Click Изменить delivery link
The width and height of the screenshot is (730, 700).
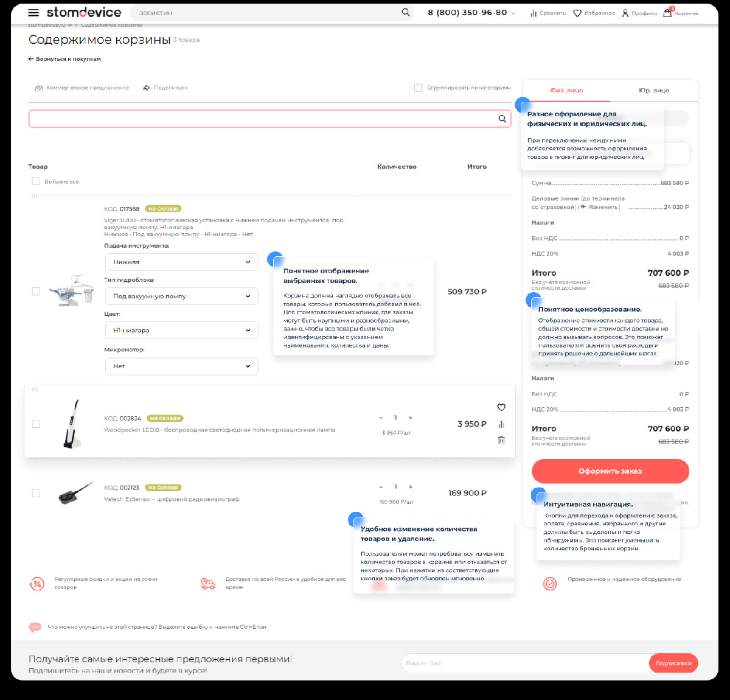click(x=603, y=207)
